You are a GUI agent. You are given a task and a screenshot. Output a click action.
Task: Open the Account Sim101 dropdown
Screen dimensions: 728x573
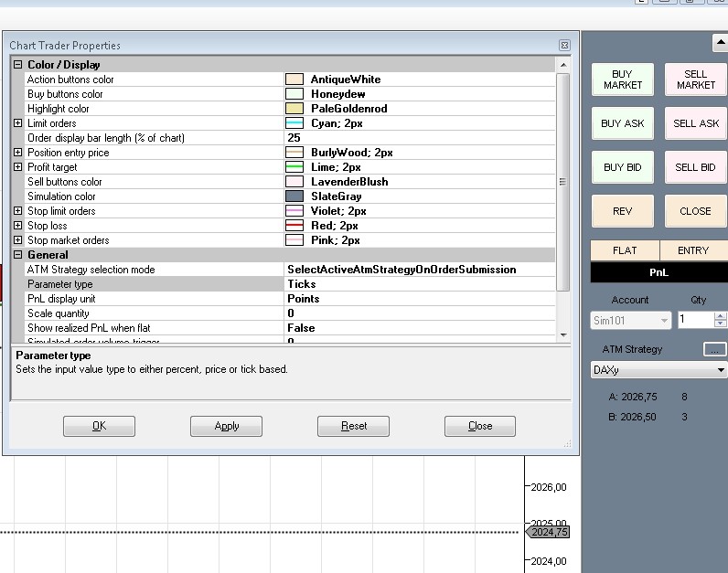pyautogui.click(x=664, y=321)
